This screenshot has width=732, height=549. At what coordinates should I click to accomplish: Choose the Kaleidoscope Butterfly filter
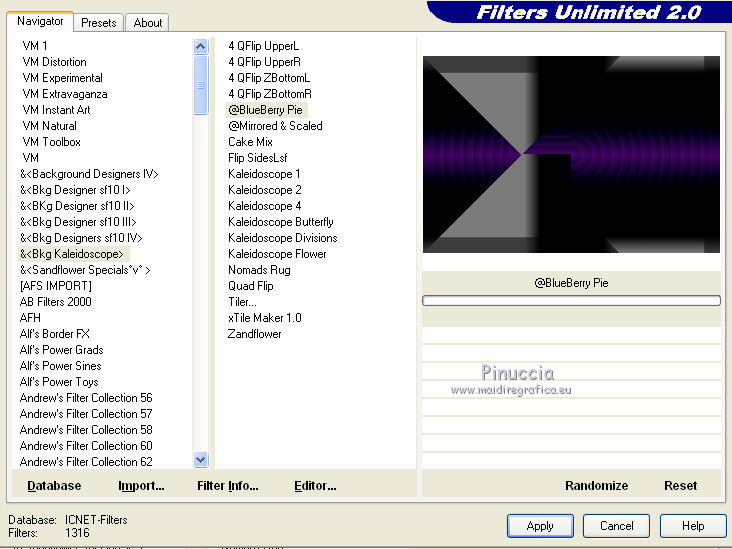point(281,222)
